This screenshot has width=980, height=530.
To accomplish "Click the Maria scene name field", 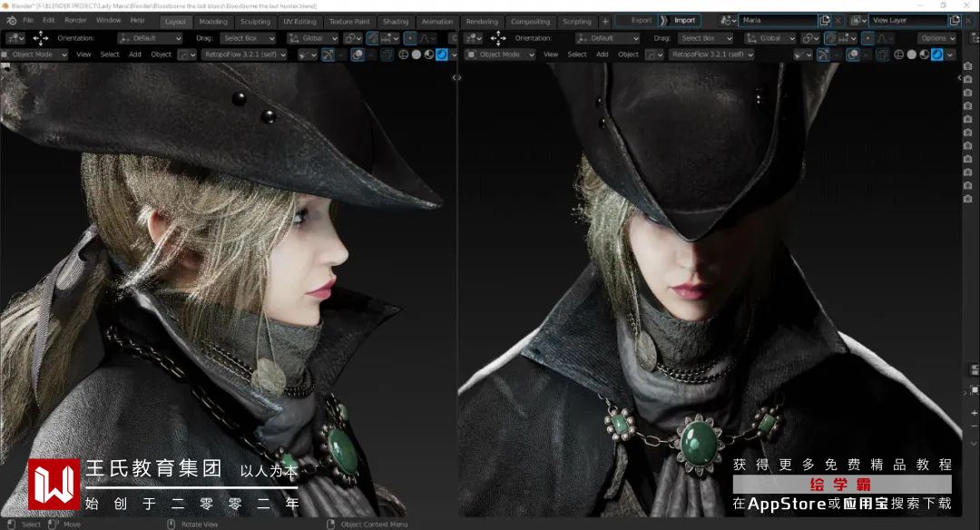I will (x=779, y=21).
